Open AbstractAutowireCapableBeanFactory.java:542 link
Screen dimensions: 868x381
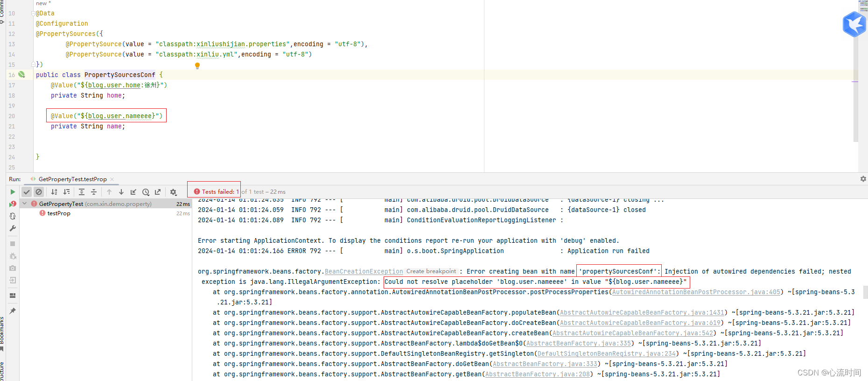[633, 333]
